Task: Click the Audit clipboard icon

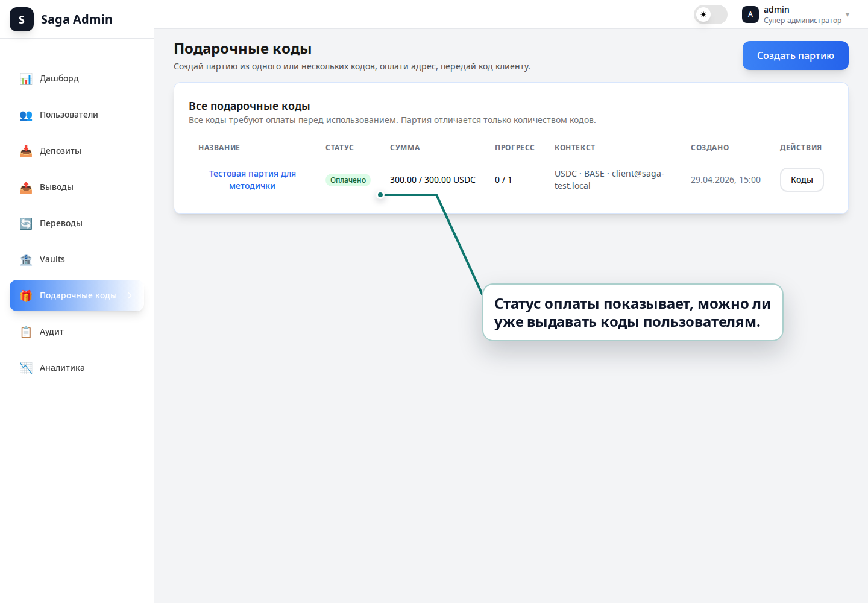Action: pos(26,332)
